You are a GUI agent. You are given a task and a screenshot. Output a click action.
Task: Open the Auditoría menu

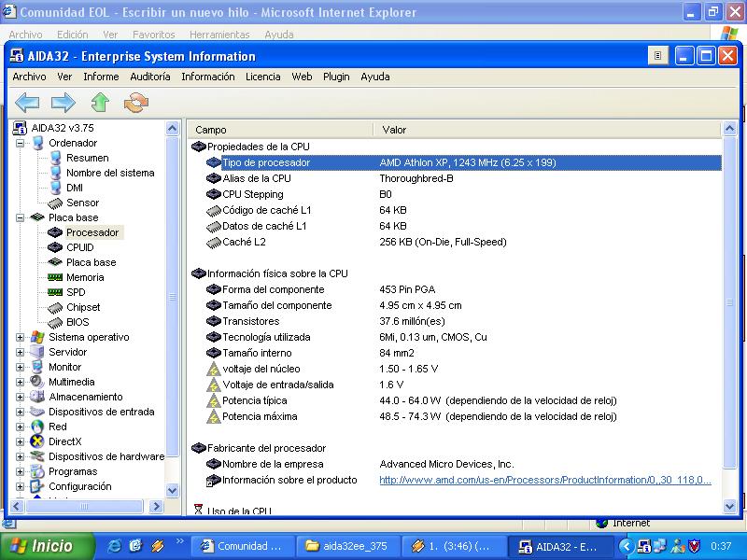pyautogui.click(x=150, y=77)
